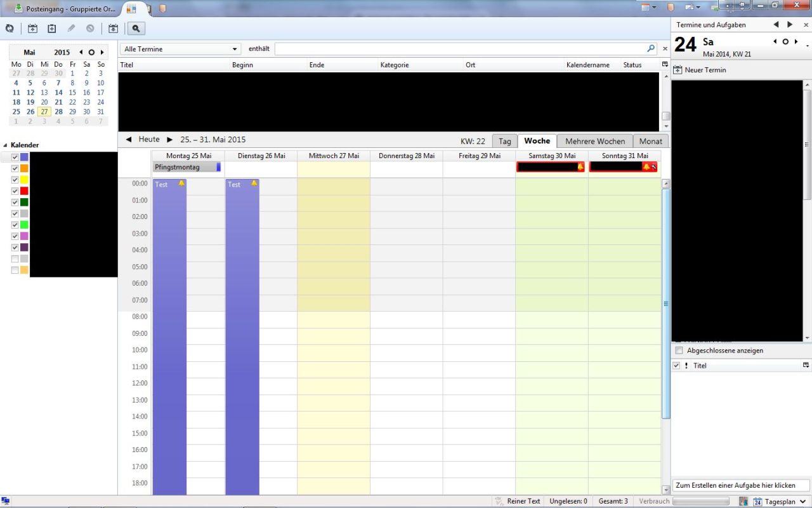812x508 pixels.
Task: Toggle the search events magnifier button
Action: pos(136,29)
